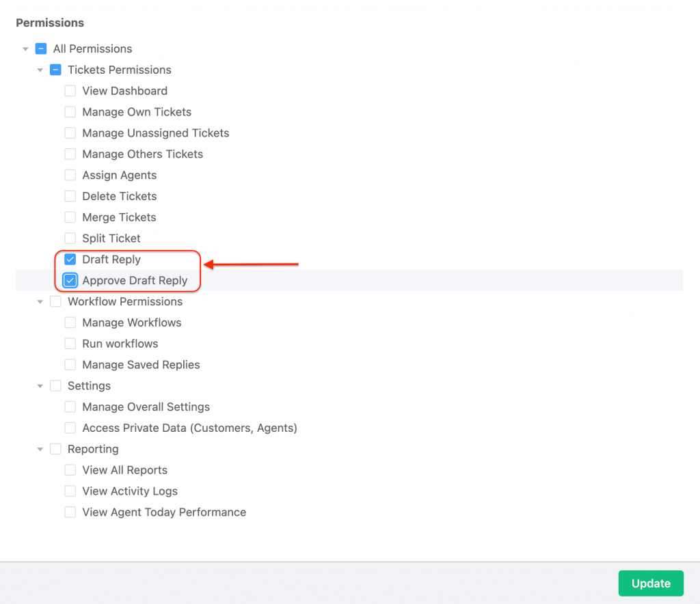Click the "Manage Own Tickets" label
Screen dimensions: 700x604
(137, 112)
